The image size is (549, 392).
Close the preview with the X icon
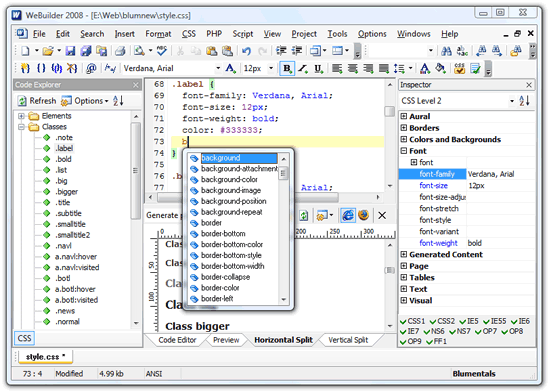point(382,215)
